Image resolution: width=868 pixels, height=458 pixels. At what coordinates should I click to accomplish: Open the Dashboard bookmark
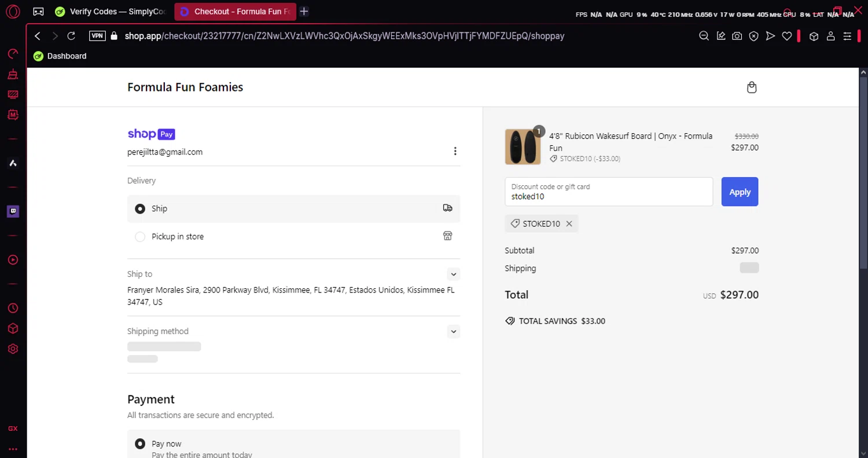[x=60, y=56]
